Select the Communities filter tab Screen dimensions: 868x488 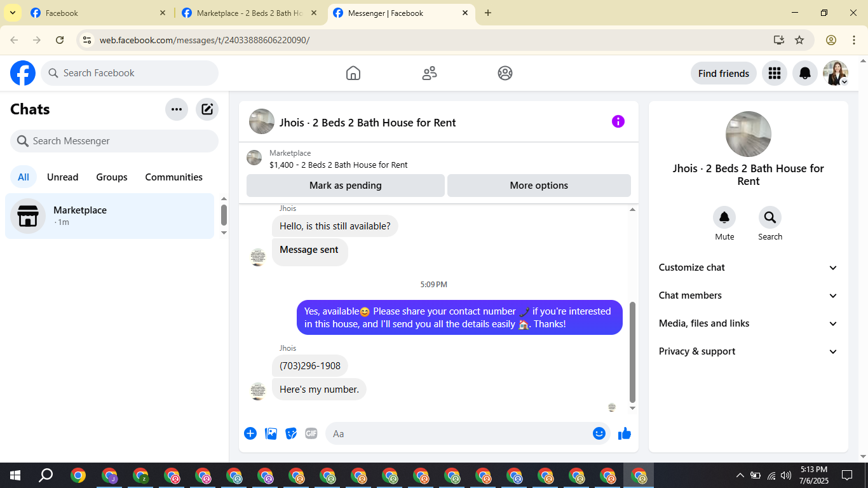pos(174,177)
